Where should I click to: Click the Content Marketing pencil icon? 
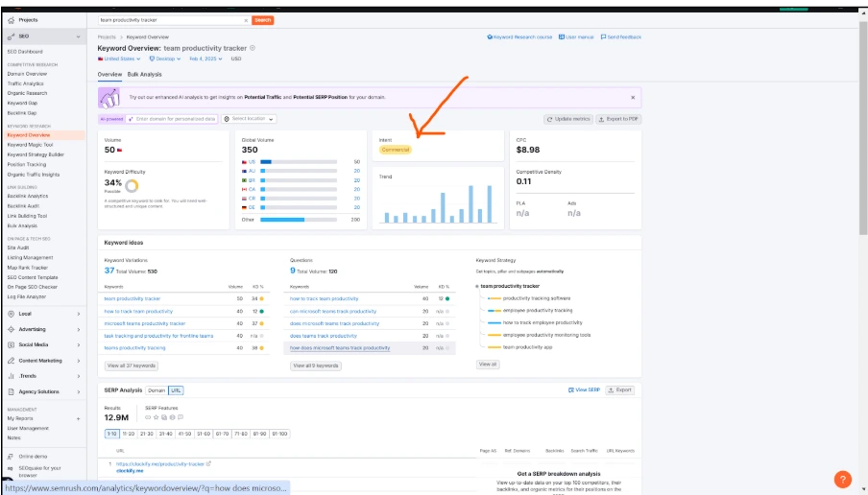pos(12,361)
